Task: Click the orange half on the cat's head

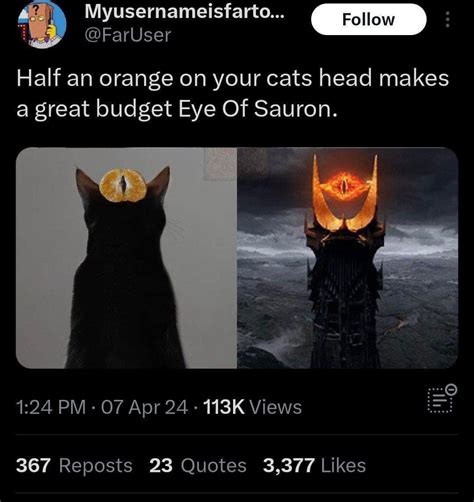Action: tap(123, 185)
